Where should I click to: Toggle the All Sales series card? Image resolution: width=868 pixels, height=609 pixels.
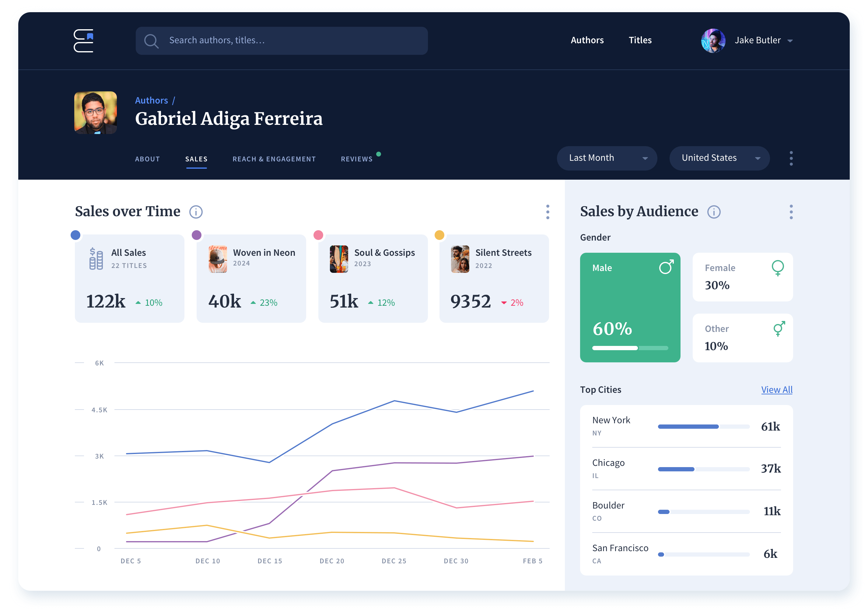pos(129,278)
